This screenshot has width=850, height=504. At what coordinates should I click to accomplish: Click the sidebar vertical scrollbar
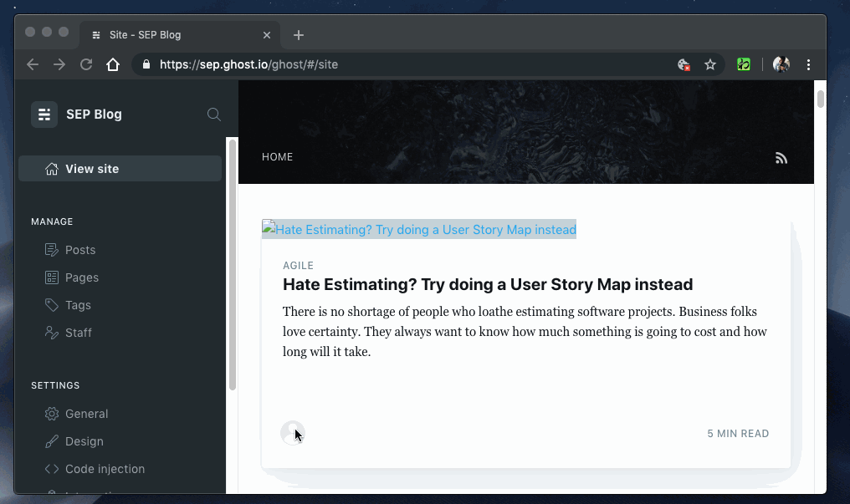[233, 264]
